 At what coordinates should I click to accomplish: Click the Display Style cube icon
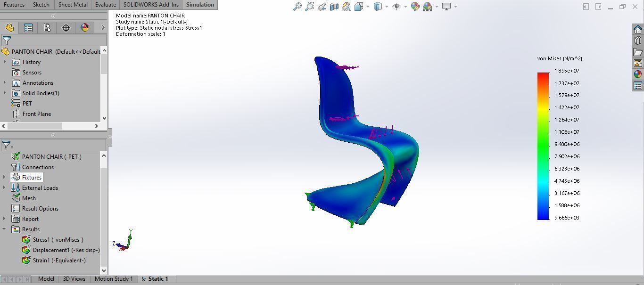pos(378,7)
